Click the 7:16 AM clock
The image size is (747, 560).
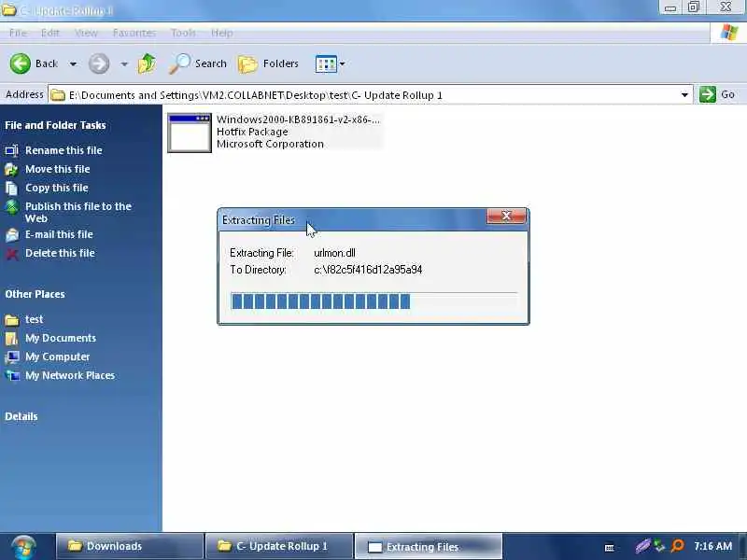click(x=712, y=546)
